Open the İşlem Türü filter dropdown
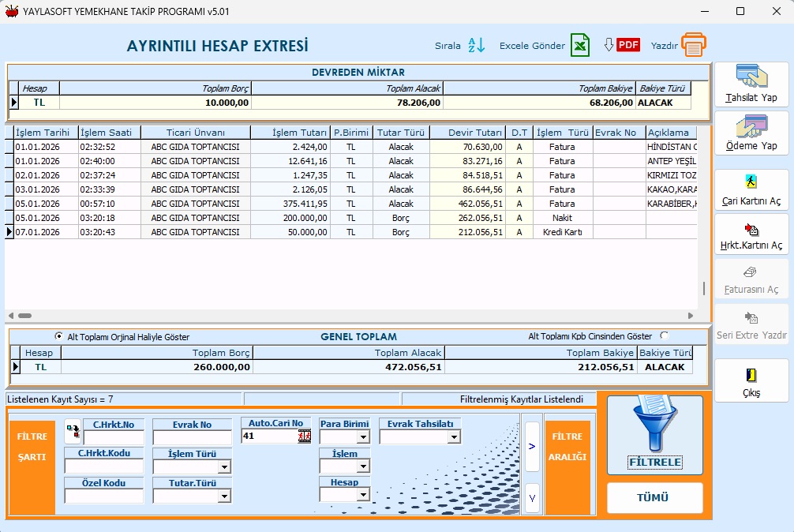Viewport: 794px width, 532px height. click(224, 467)
